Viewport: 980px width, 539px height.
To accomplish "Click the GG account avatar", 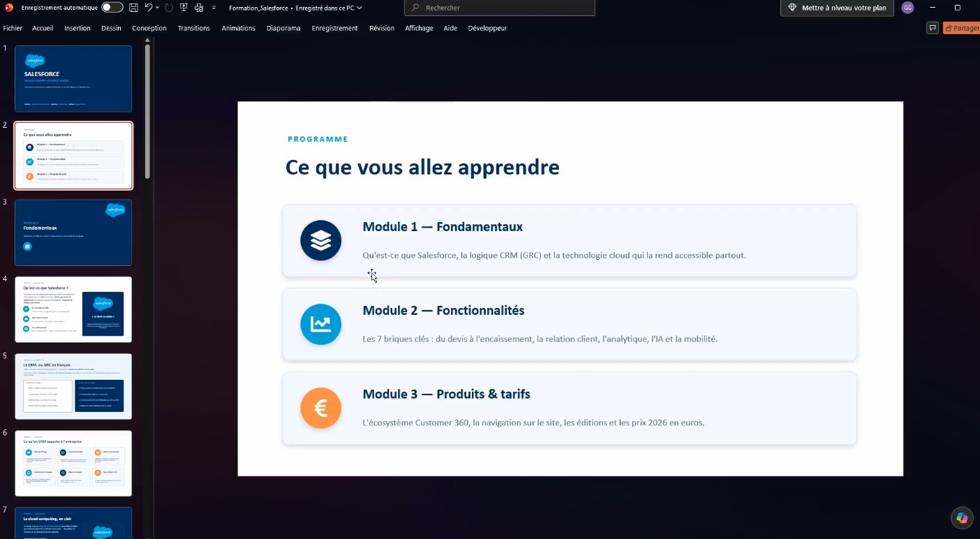I will point(907,8).
